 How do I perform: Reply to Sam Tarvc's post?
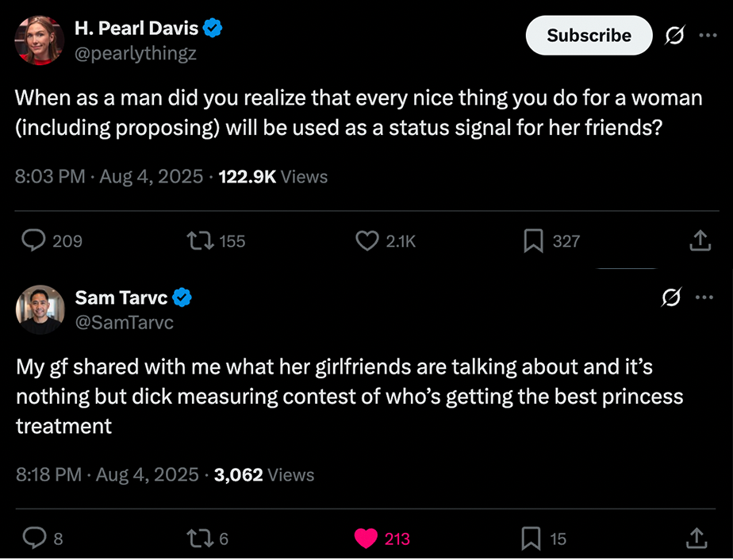tap(33, 539)
